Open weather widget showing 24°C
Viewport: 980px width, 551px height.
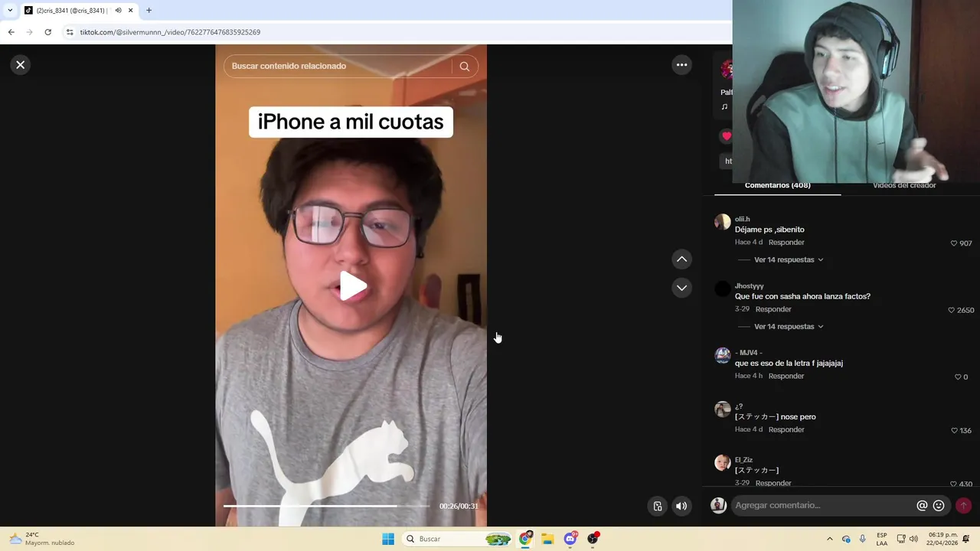(x=41, y=539)
